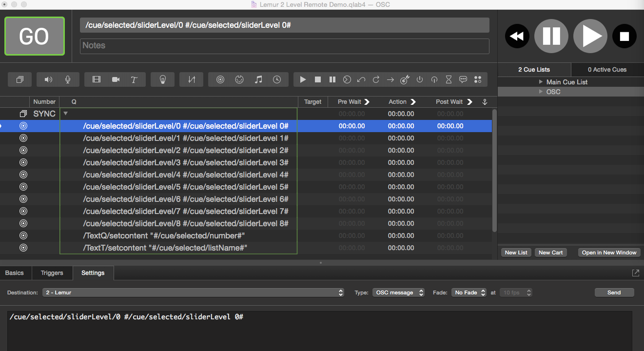
Task: Open the Type dropdown set to OSC message
Action: (398, 292)
